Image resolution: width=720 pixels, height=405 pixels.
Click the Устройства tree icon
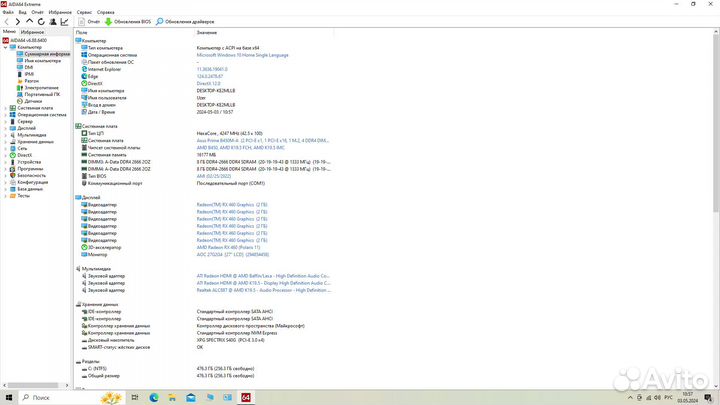[x=12, y=162]
